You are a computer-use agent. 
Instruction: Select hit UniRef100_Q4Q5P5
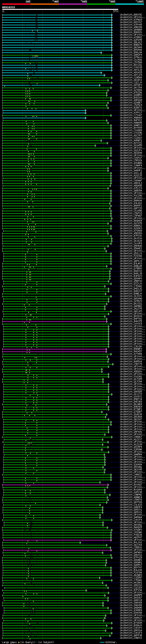pos(131,596)
